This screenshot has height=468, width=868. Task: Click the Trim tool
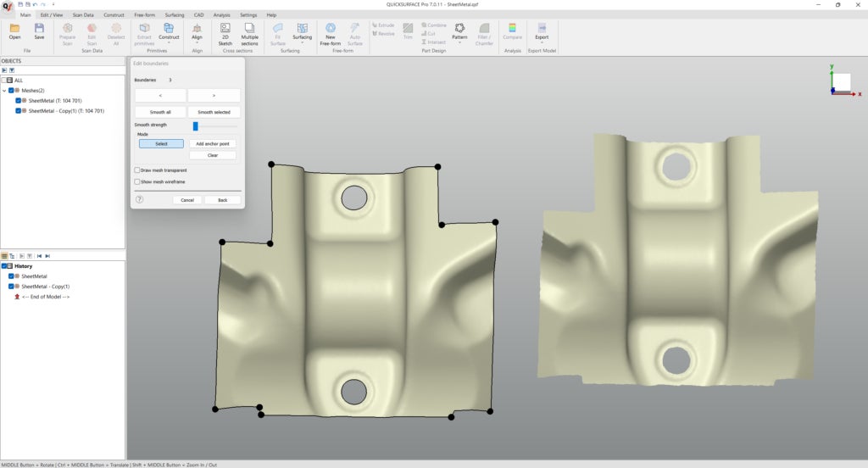[x=408, y=31]
